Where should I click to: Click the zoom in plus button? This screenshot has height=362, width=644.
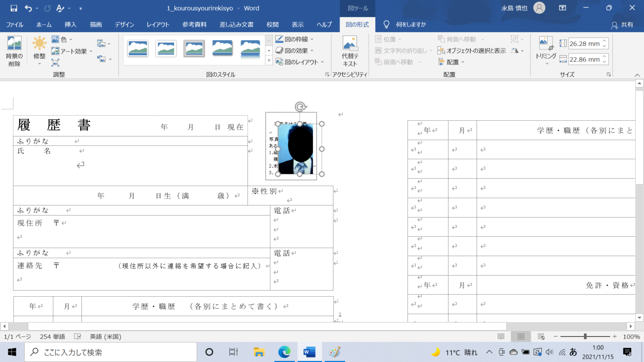tap(615, 336)
